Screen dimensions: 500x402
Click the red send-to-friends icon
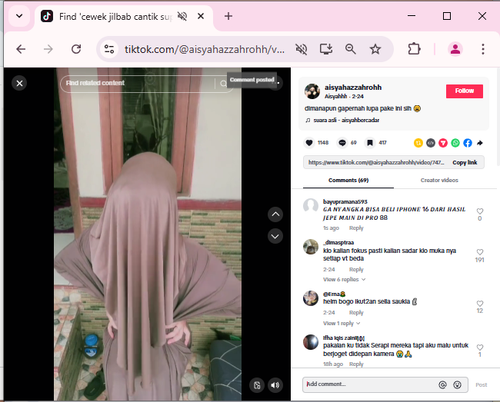pyautogui.click(x=443, y=143)
